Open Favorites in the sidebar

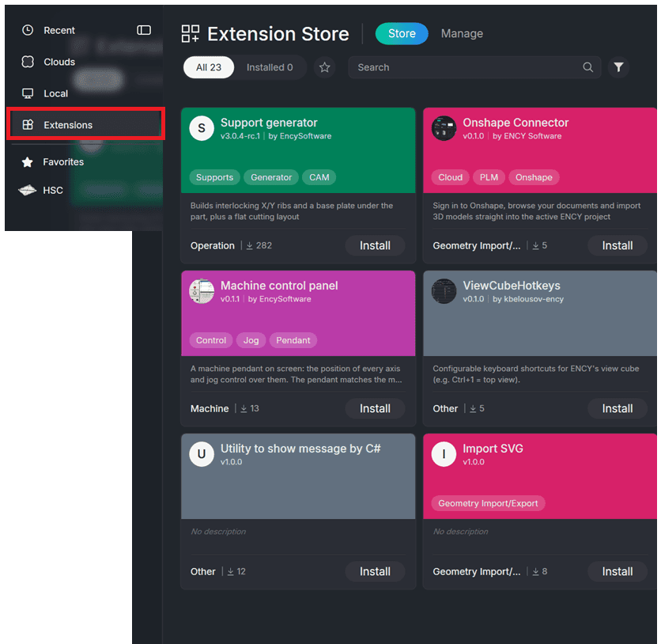coord(63,162)
